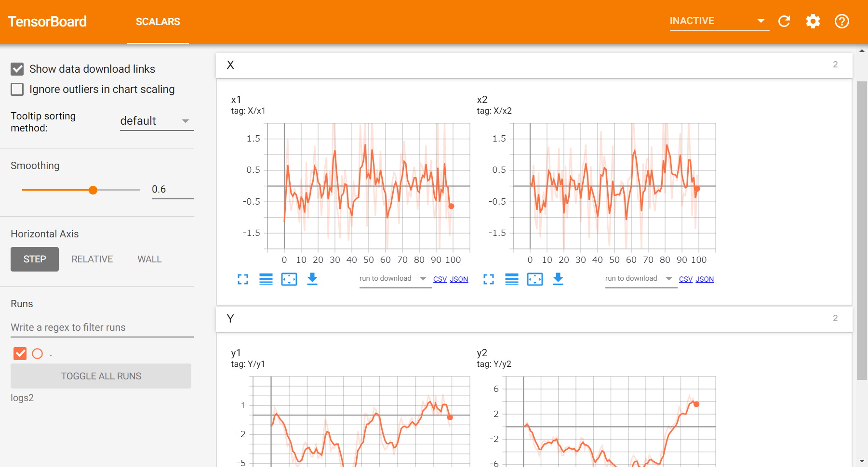Refresh TensorBoard data
The width and height of the screenshot is (868, 467).
pos(784,21)
